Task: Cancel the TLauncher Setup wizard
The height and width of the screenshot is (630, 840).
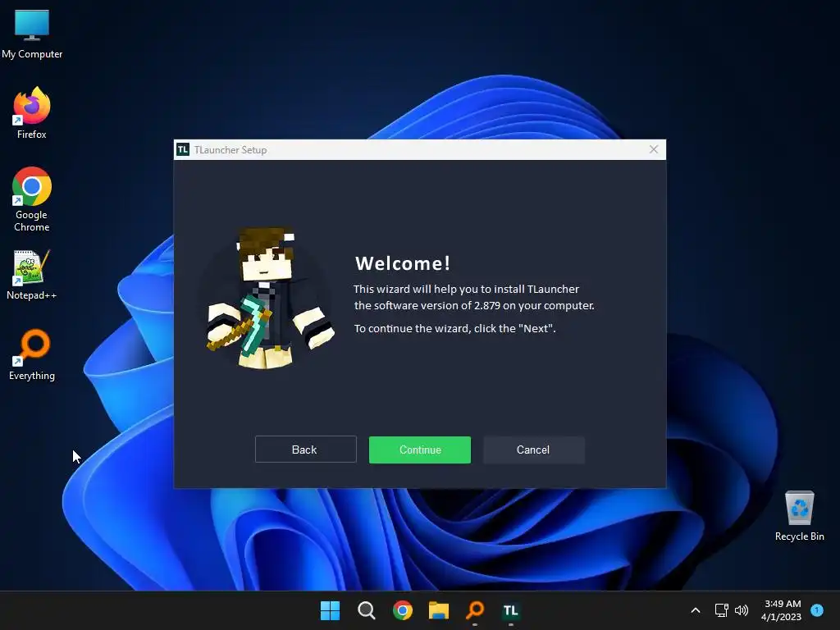Action: pyautogui.click(x=533, y=450)
